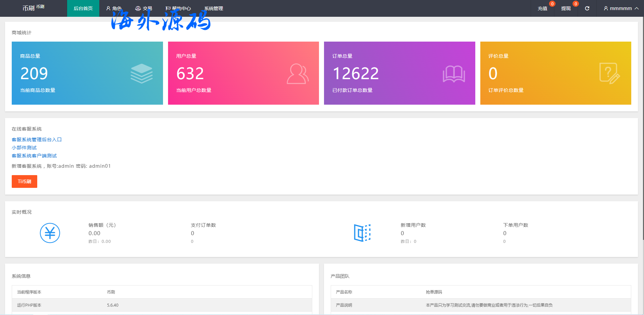Click the orange Ti币刷 button

point(24,181)
